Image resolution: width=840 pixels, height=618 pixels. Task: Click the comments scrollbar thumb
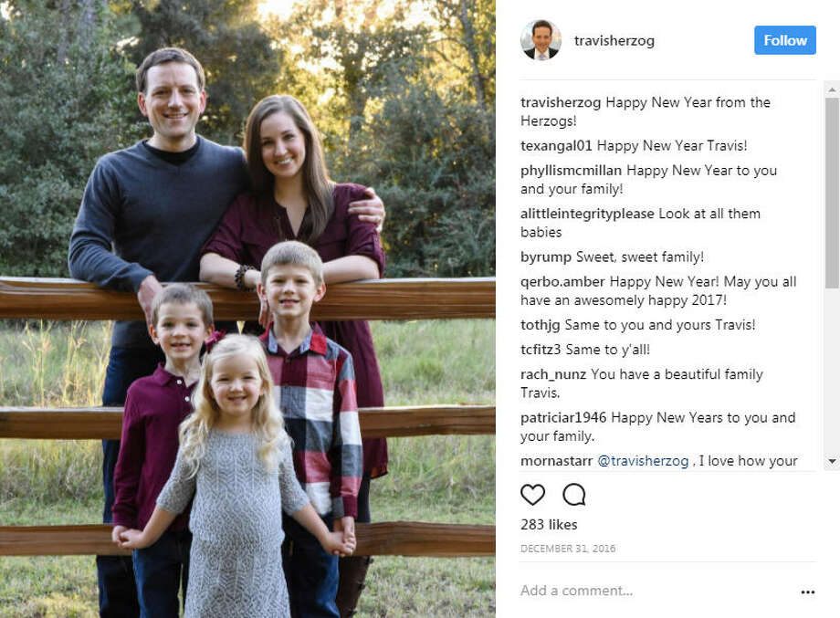[831, 192]
